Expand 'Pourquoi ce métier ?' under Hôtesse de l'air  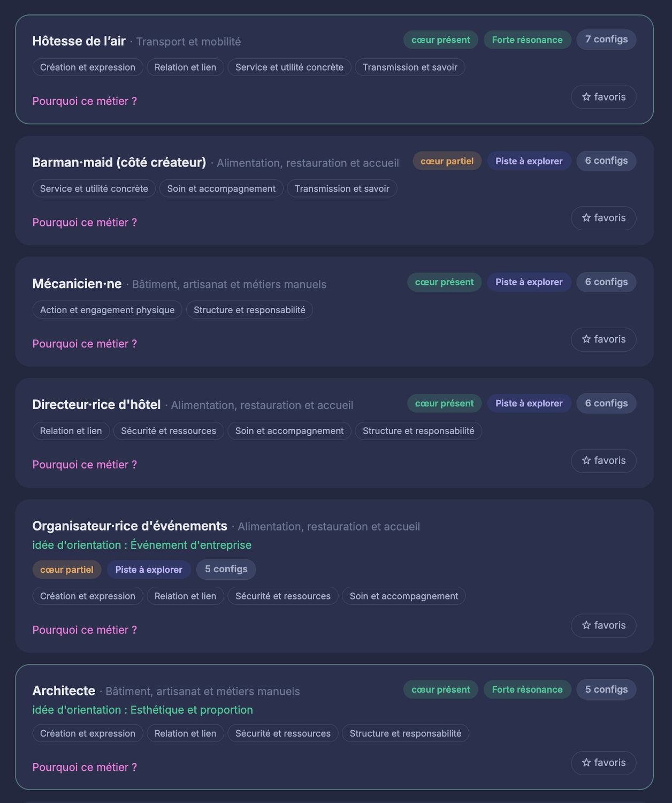click(85, 101)
